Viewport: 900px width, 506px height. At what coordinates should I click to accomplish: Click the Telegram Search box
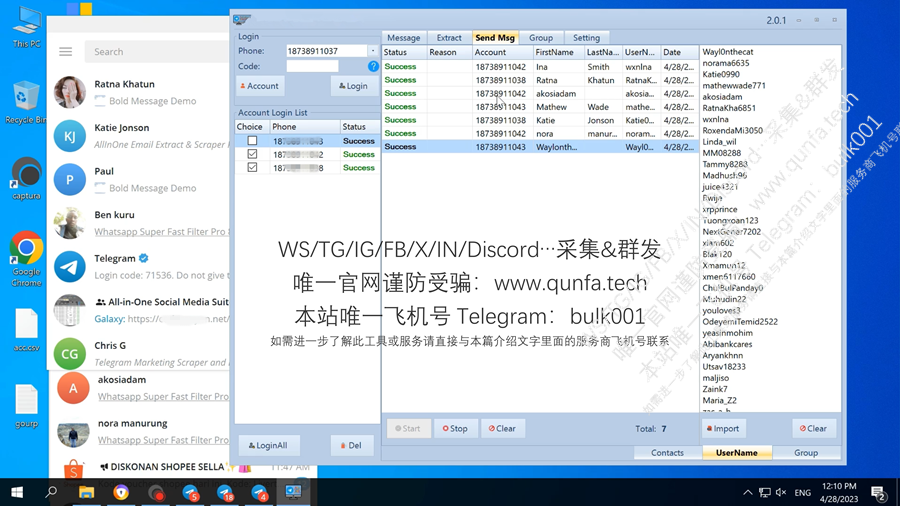pyautogui.click(x=157, y=52)
